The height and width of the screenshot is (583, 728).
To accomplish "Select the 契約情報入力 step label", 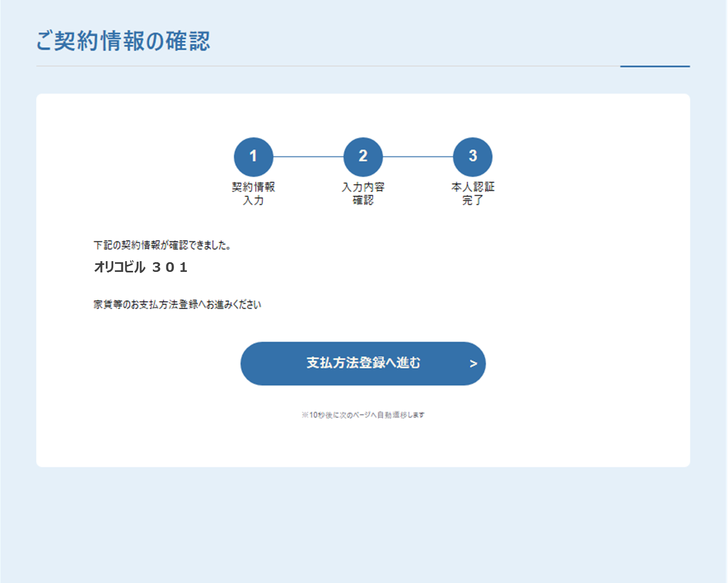I will [x=253, y=193].
